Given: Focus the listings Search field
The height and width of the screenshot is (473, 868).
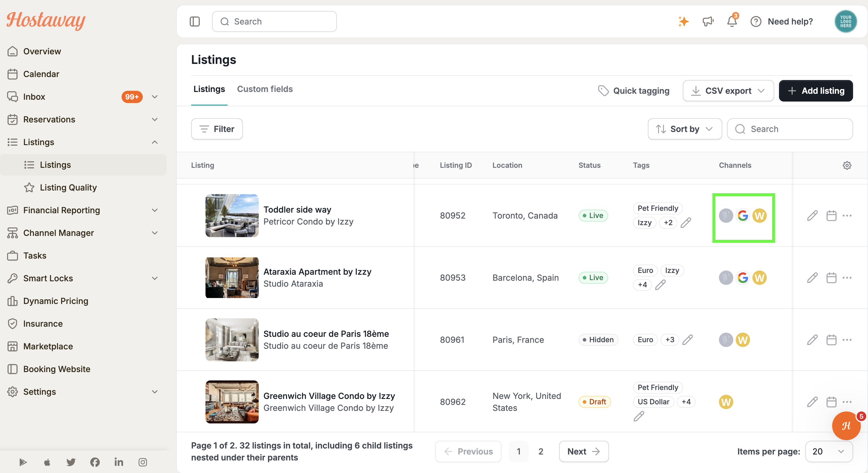Looking at the screenshot, I should (789, 129).
